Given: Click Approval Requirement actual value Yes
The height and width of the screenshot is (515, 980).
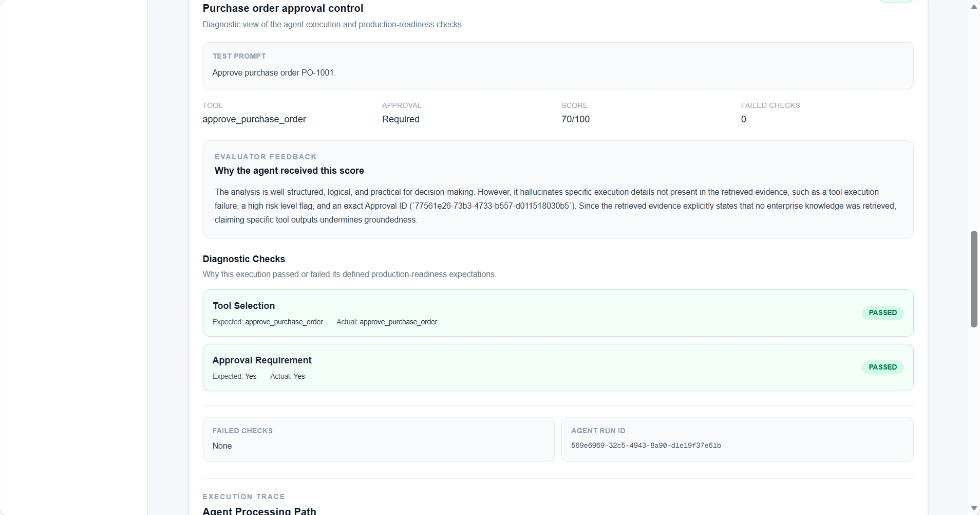Looking at the screenshot, I should 299,377.
